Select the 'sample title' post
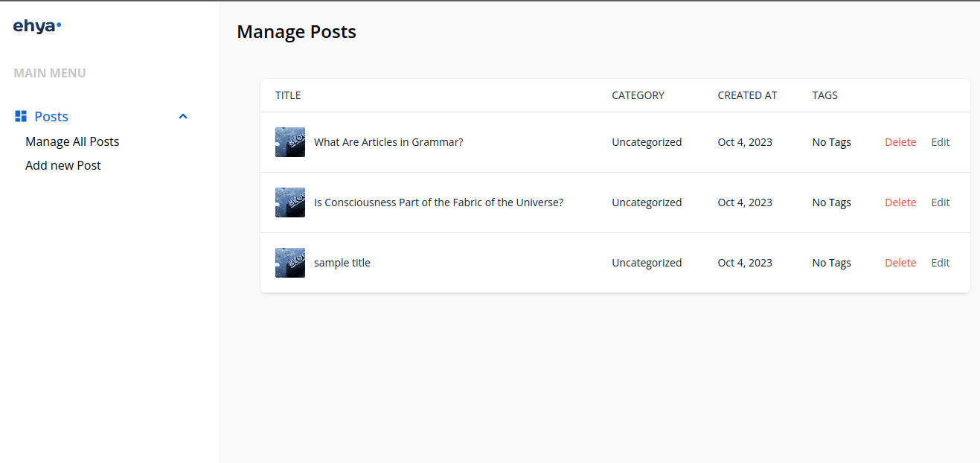 342,262
